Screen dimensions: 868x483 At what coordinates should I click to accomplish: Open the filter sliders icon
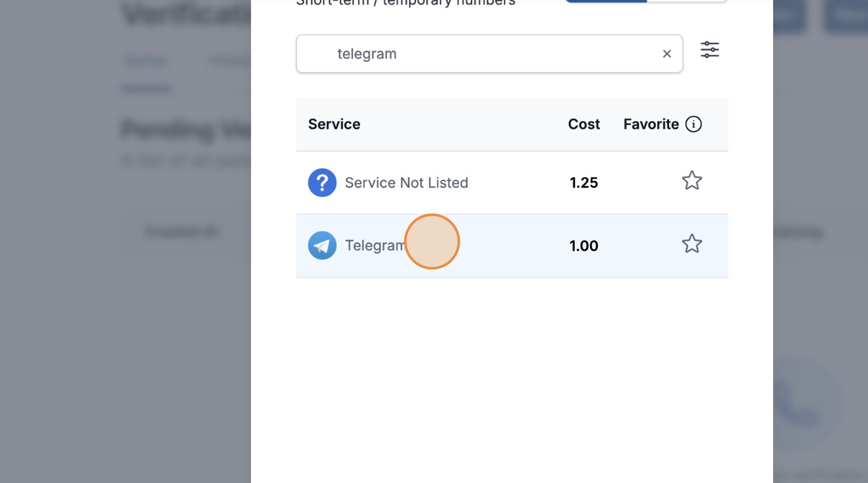click(x=710, y=50)
